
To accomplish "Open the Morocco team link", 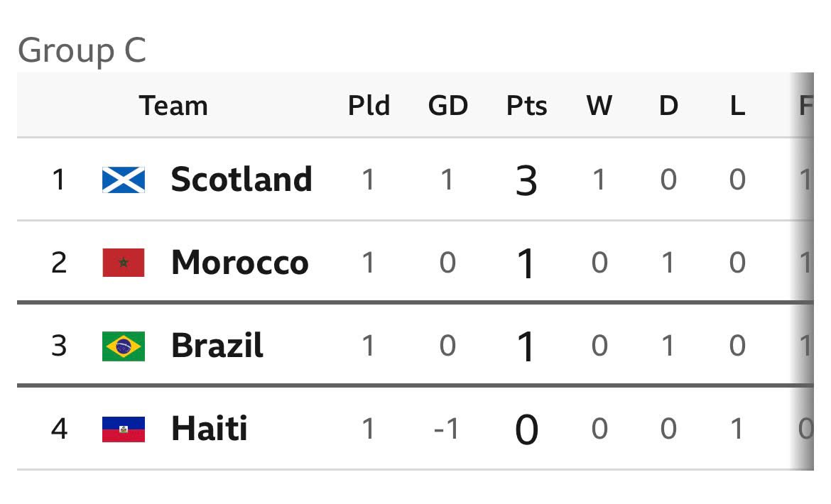I will pos(239,263).
